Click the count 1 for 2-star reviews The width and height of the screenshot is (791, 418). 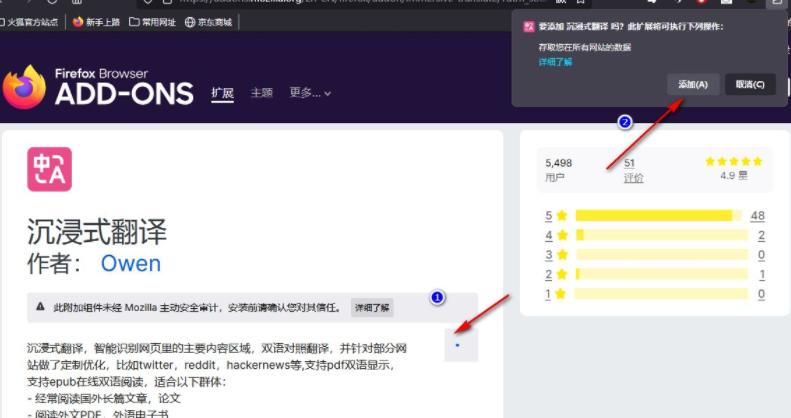pos(762,275)
